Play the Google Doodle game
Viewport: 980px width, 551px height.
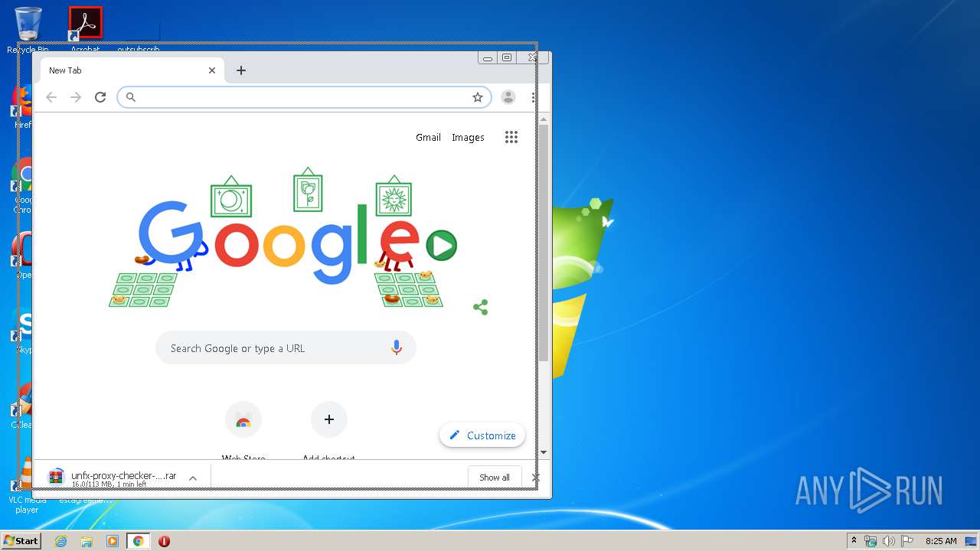442,246
